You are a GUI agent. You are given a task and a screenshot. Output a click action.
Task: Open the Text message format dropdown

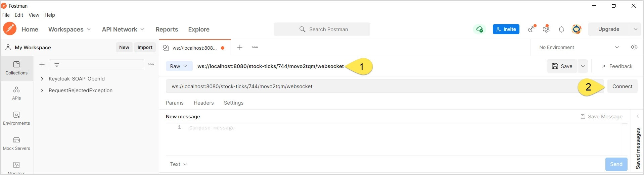[x=179, y=164]
